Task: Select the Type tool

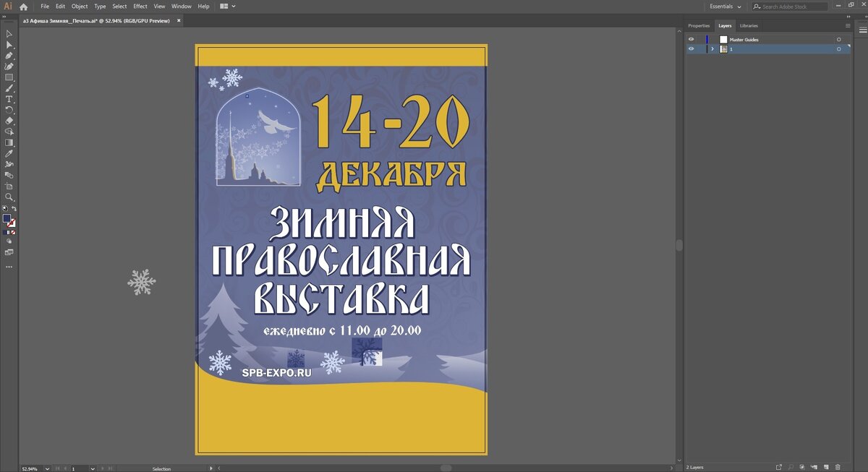Action: tap(9, 99)
